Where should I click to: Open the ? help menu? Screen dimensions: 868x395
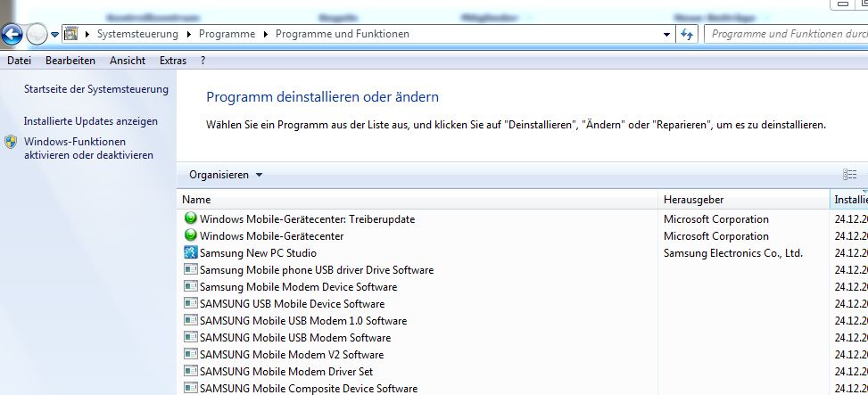(203, 61)
